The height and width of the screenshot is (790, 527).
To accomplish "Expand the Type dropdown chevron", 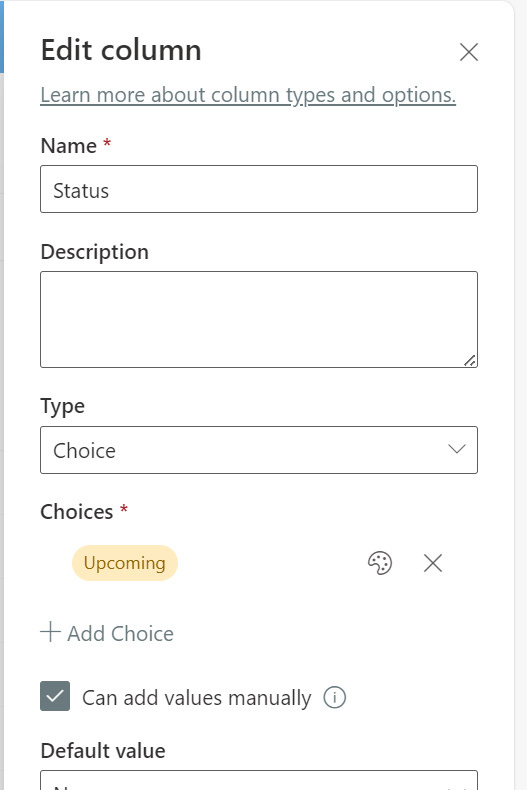I will click(456, 449).
